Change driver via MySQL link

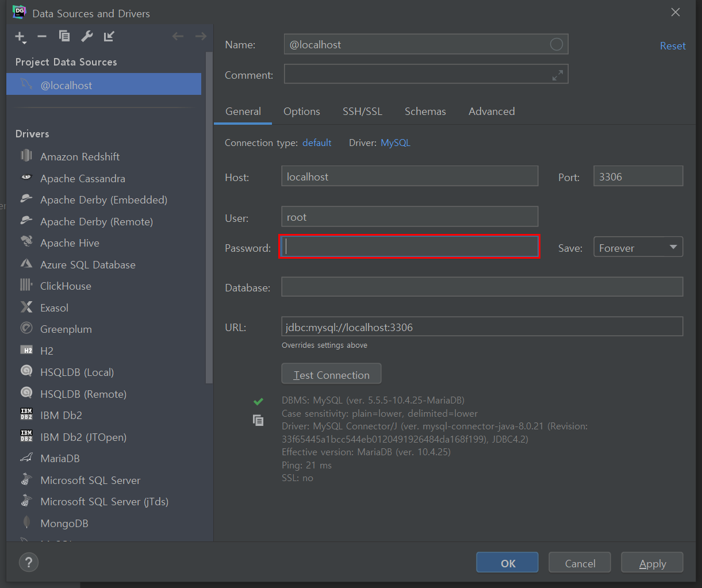pos(396,143)
